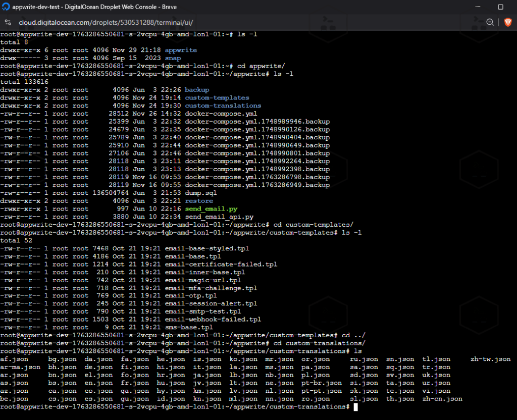Click the 'zh-tw.json' translation file

coord(490,359)
